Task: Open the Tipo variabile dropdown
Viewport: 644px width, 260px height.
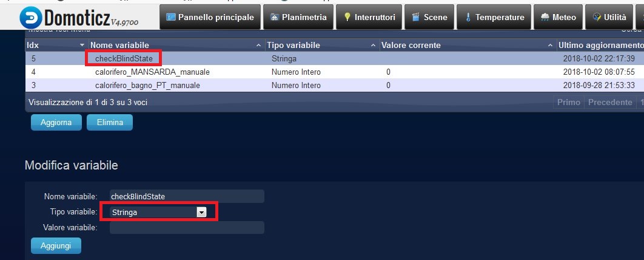Action: coord(158,212)
